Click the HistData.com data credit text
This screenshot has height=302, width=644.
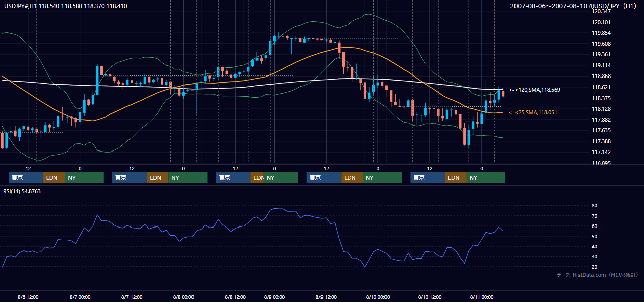tap(597, 275)
